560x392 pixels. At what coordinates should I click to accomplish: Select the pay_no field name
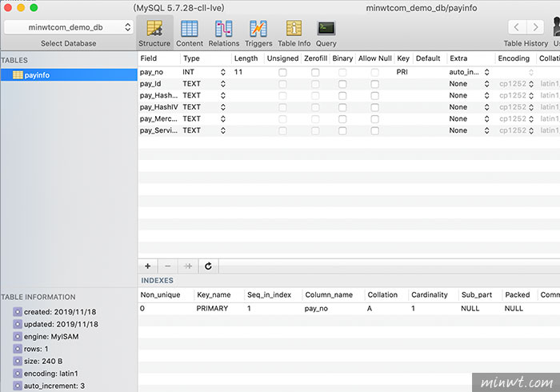[x=151, y=72]
